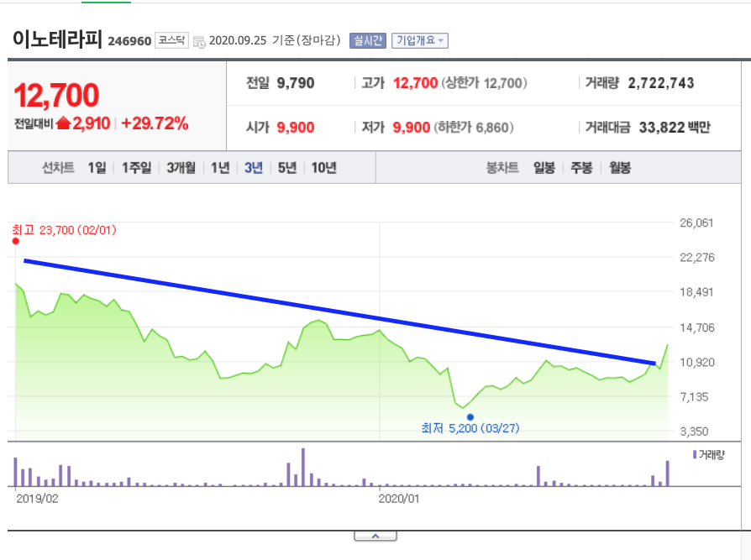Select the 1주일 line chart tab

[x=136, y=168]
